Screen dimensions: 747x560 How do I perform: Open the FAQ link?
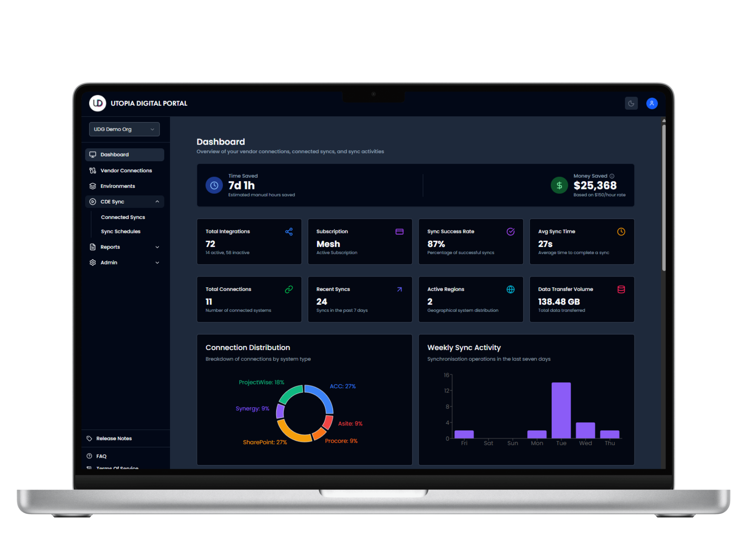tap(101, 456)
